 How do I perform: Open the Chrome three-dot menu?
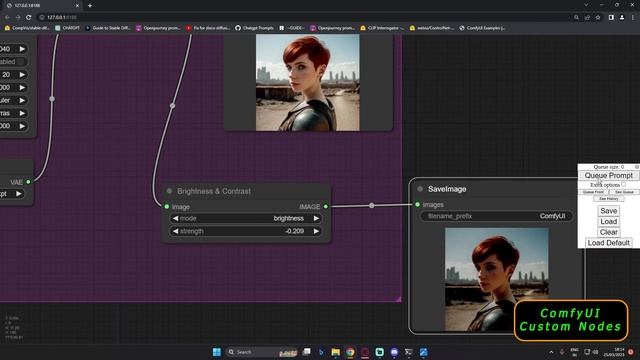[x=633, y=17]
